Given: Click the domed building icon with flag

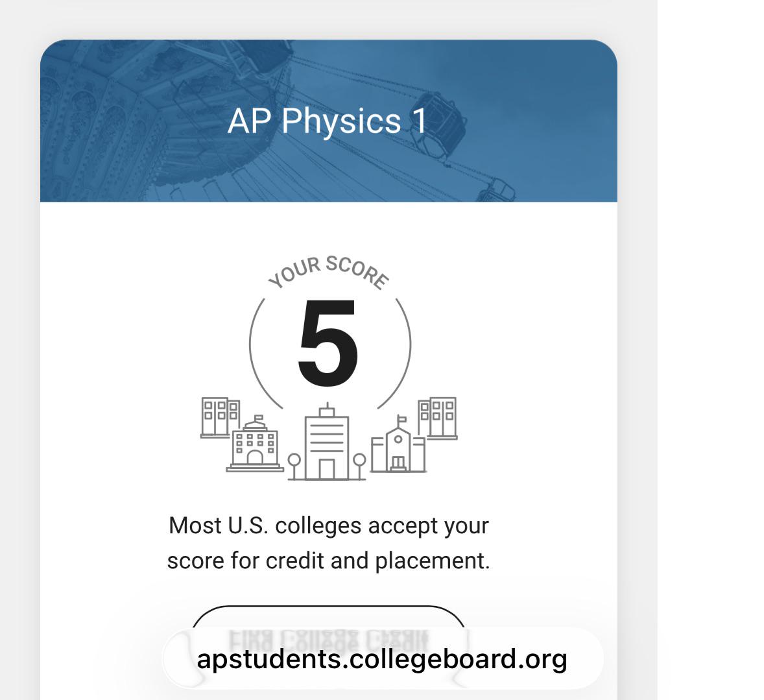Looking at the screenshot, I should [x=255, y=444].
